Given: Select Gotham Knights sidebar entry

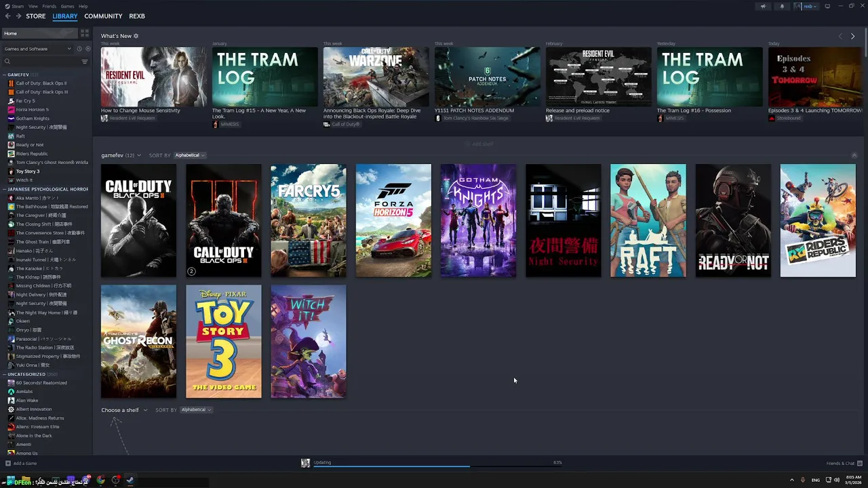Looking at the screenshot, I should [32, 118].
